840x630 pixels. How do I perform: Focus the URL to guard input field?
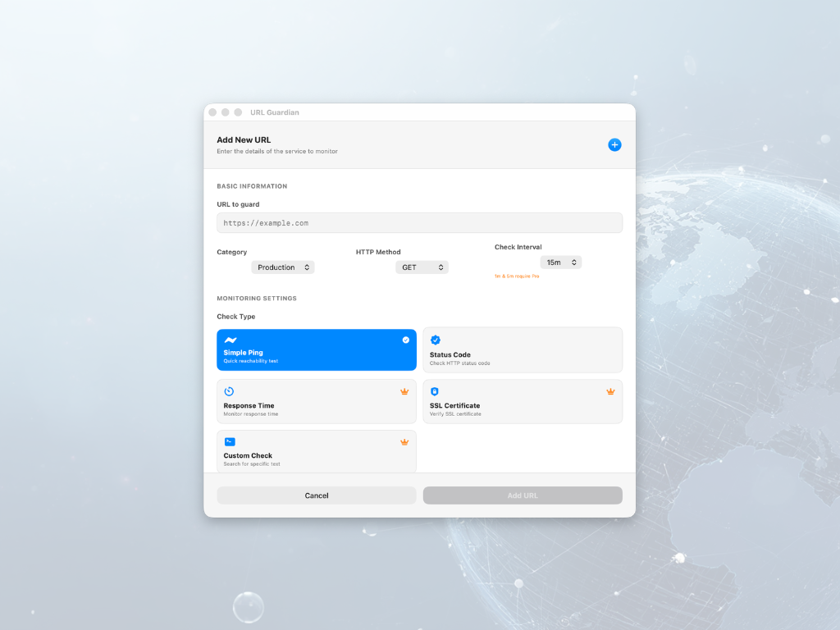pyautogui.click(x=419, y=223)
